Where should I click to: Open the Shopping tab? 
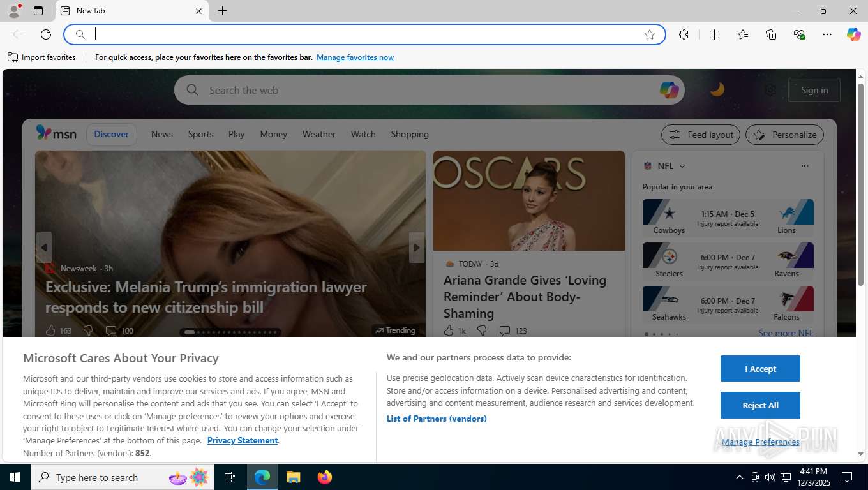click(410, 135)
